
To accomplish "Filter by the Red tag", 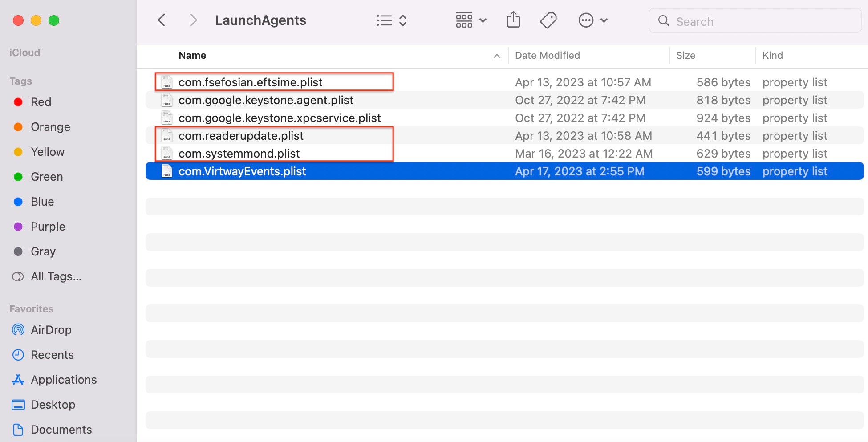I will click(41, 102).
